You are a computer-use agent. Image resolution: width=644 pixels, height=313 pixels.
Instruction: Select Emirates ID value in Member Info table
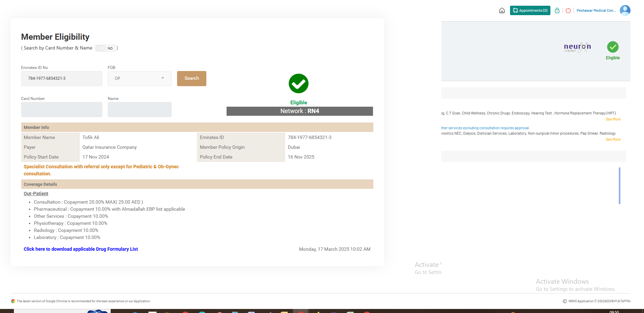coord(310,137)
